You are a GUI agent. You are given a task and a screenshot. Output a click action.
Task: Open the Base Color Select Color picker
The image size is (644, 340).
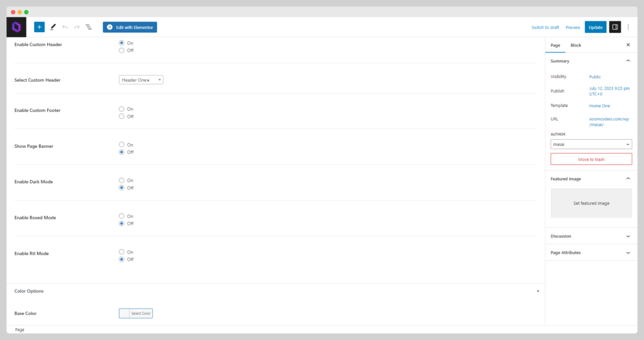pyautogui.click(x=136, y=314)
